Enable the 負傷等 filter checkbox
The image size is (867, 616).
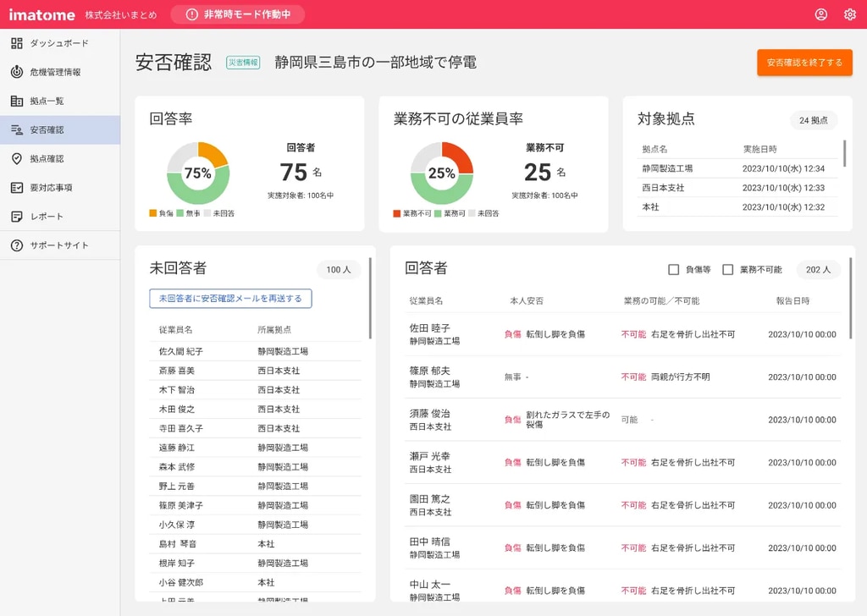tap(674, 270)
